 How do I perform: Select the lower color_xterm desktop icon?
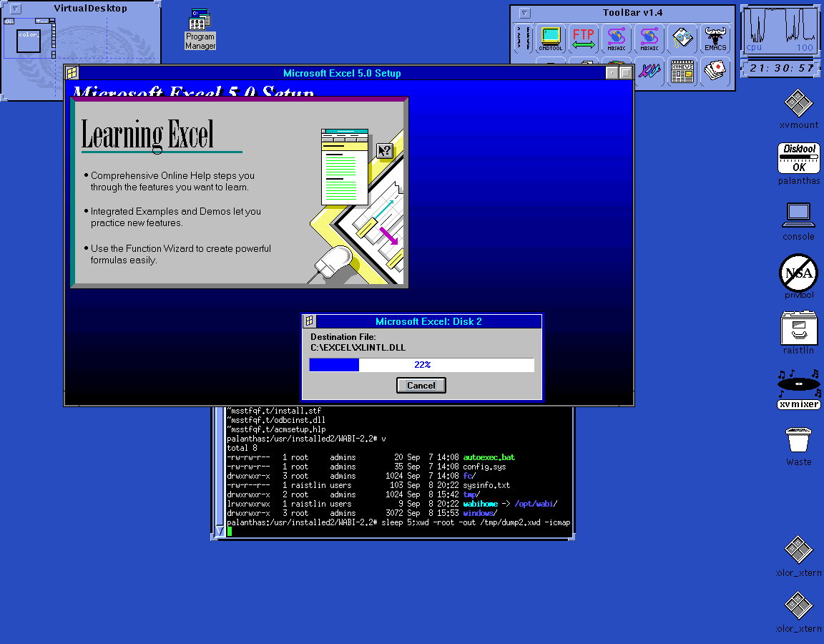click(799, 612)
